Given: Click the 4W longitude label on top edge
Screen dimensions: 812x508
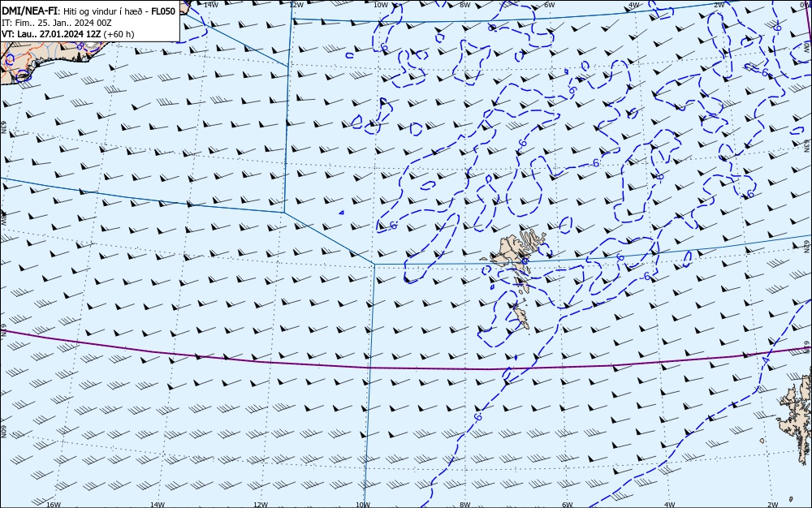Looking at the screenshot, I should [x=634, y=5].
